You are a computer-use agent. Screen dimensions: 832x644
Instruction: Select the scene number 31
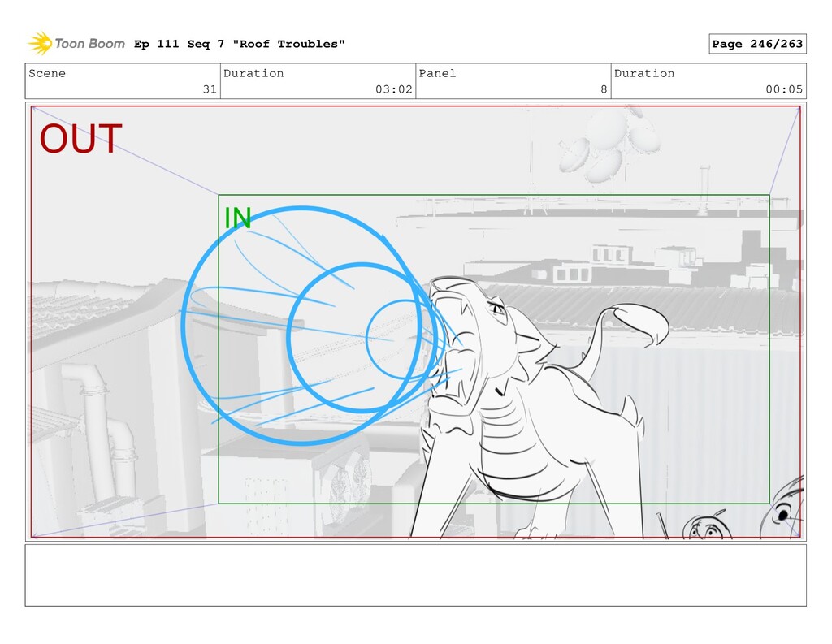[210, 89]
